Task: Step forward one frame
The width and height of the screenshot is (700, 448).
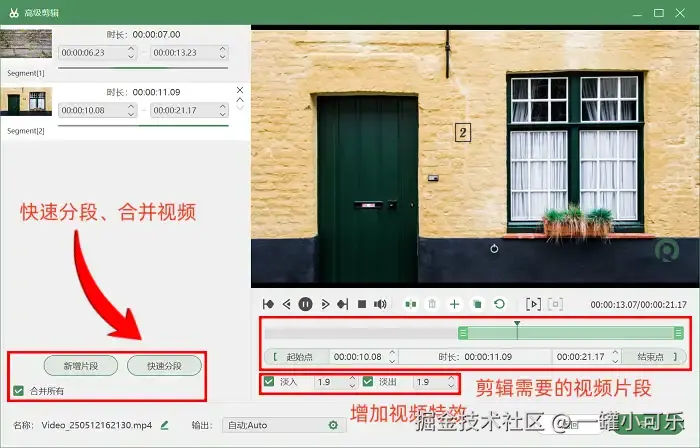Action: tap(325, 304)
